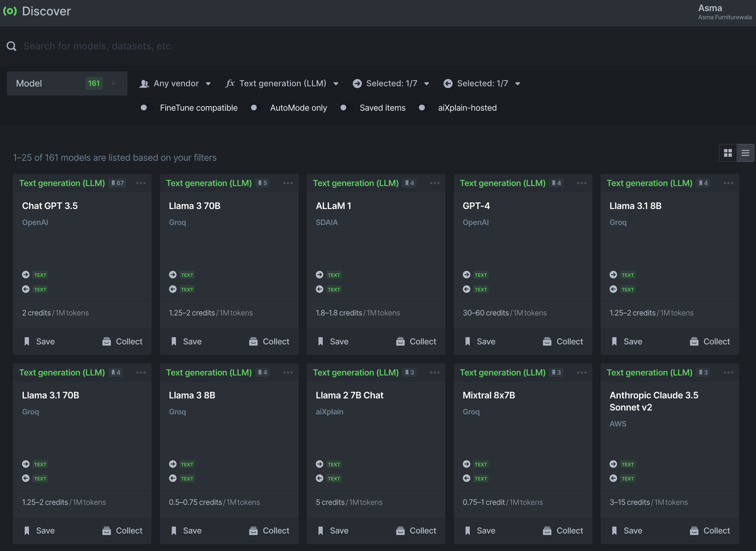Open the Chat GPT 3.5 model title
Viewport: 756px width, 551px height.
(50, 206)
